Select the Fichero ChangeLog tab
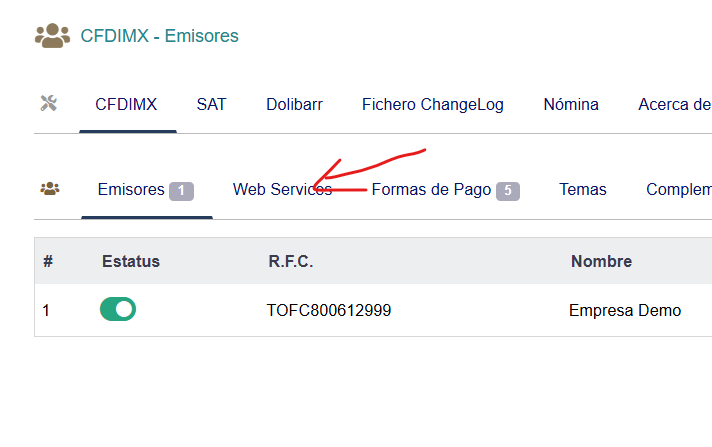Image resolution: width=712 pixels, height=447 pixels. 433,104
